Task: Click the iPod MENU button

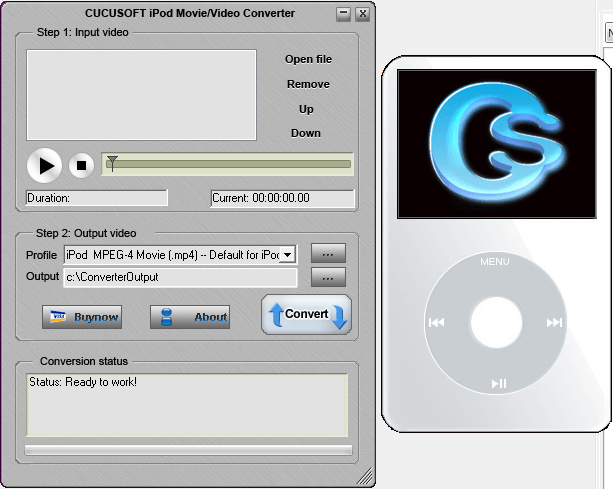Action: click(495, 262)
